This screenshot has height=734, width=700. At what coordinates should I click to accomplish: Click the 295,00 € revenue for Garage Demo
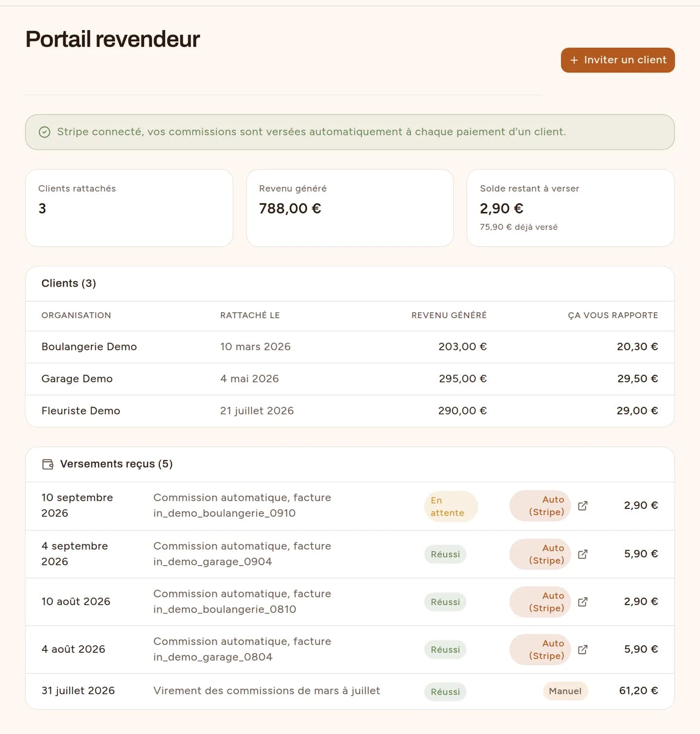tap(462, 379)
